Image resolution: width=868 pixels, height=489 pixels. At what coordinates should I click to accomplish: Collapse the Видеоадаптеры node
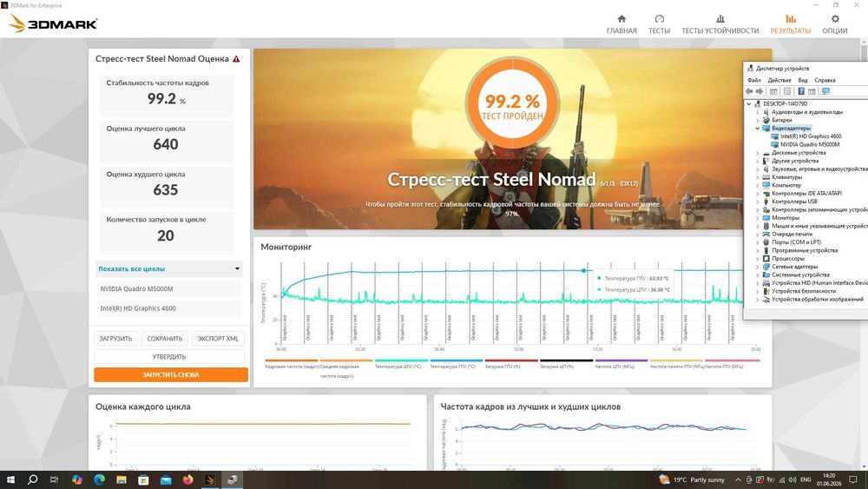point(757,128)
